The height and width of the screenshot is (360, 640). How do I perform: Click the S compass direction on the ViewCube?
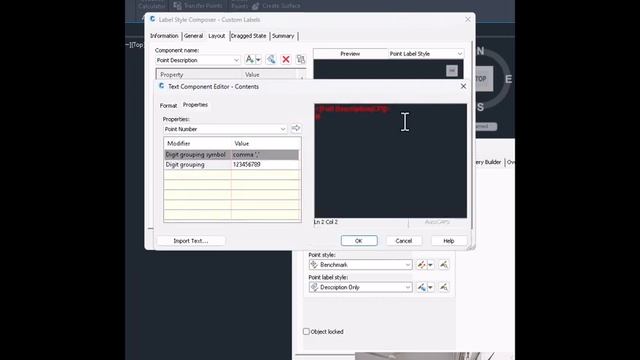click(x=480, y=107)
